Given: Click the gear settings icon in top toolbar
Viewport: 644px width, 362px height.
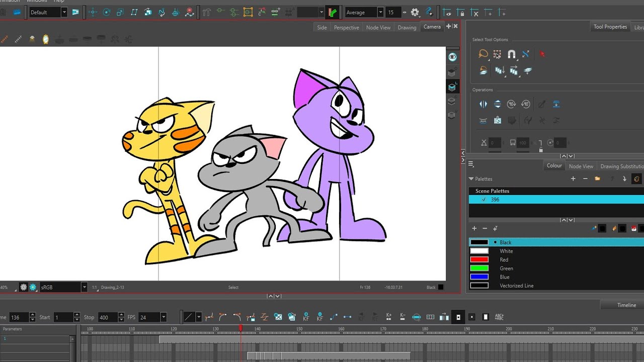Looking at the screenshot, I should (415, 12).
